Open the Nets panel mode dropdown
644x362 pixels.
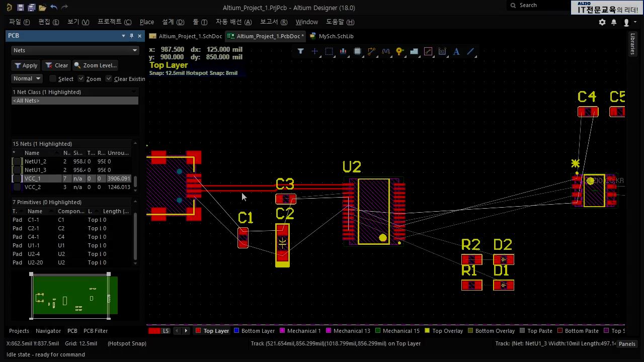[x=74, y=50]
